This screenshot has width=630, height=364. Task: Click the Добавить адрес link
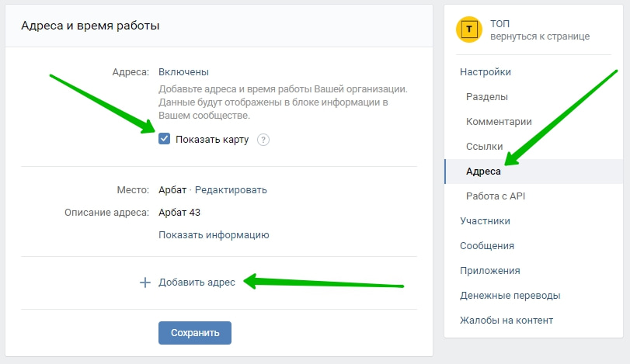(197, 283)
